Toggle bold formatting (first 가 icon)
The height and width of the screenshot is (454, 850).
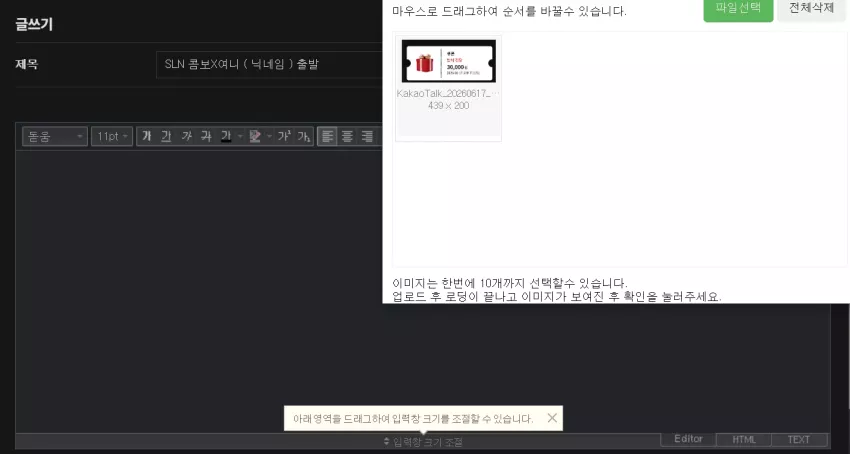point(146,137)
